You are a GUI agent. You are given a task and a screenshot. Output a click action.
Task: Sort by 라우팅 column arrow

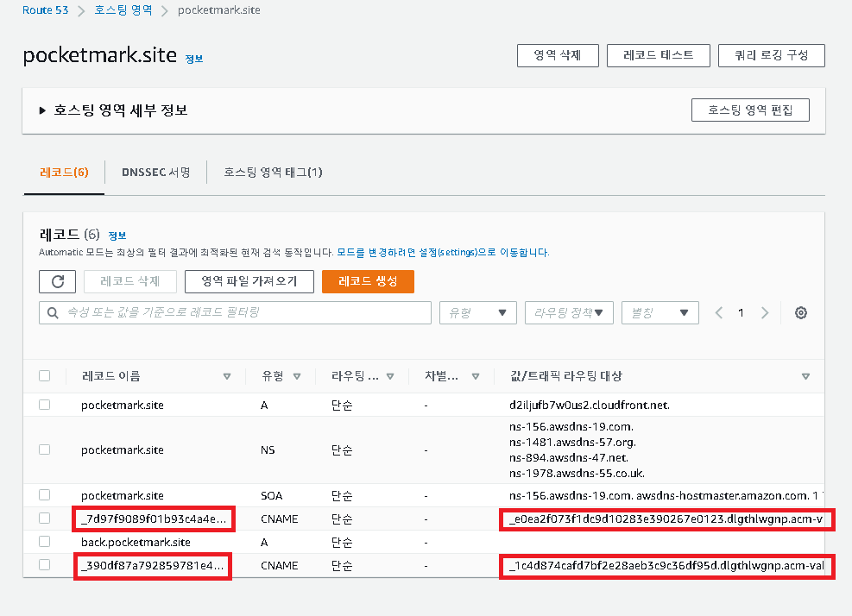(x=390, y=376)
